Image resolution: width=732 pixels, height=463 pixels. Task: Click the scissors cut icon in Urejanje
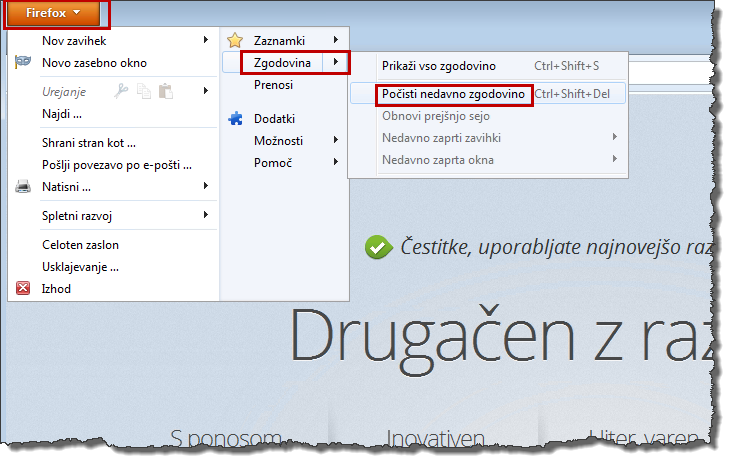pyautogui.click(x=121, y=91)
